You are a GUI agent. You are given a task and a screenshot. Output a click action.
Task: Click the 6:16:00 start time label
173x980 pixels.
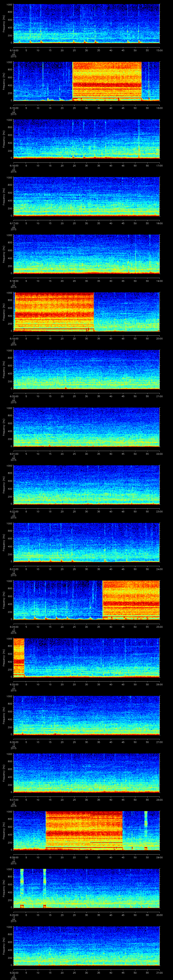(14, 166)
